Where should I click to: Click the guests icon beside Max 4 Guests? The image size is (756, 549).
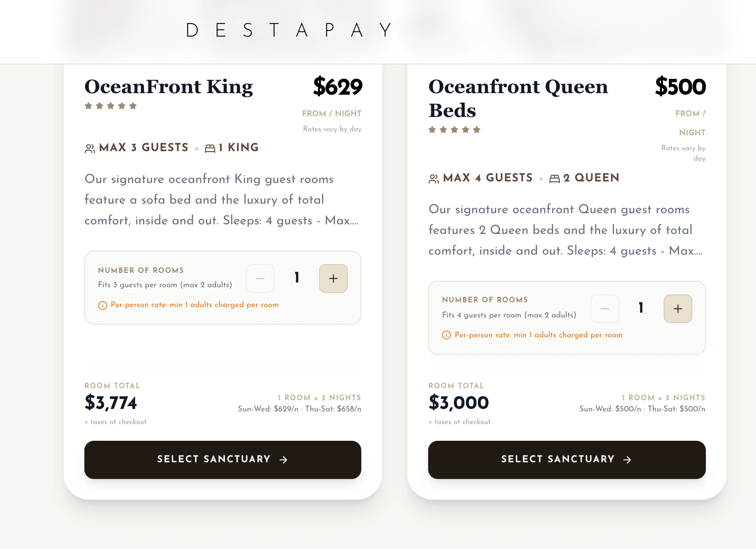coord(434,179)
